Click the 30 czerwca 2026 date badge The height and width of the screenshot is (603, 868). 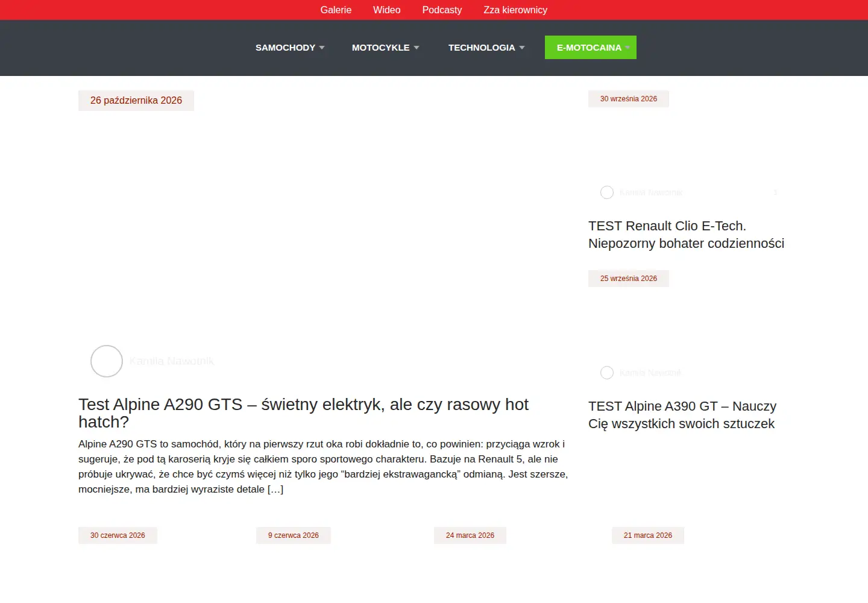pyautogui.click(x=118, y=535)
